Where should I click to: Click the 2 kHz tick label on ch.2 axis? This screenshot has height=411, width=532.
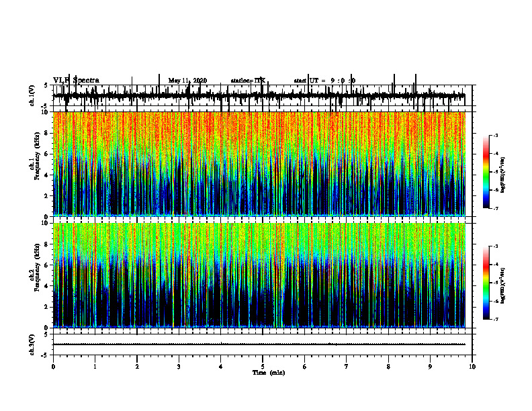click(46, 307)
